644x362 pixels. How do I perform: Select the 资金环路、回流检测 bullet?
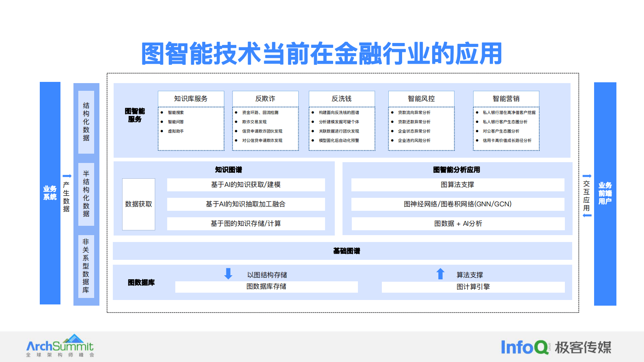coord(260,113)
